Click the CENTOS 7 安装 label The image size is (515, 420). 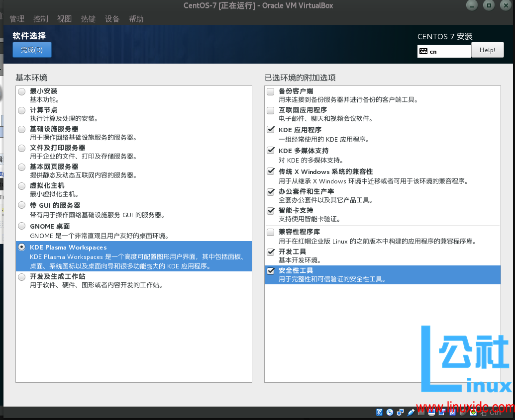click(445, 36)
